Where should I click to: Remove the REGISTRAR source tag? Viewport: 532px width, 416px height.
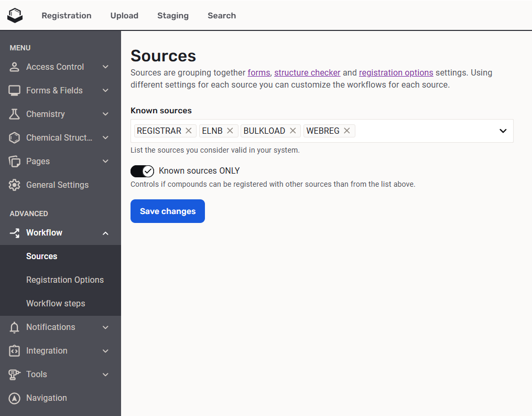pos(189,131)
